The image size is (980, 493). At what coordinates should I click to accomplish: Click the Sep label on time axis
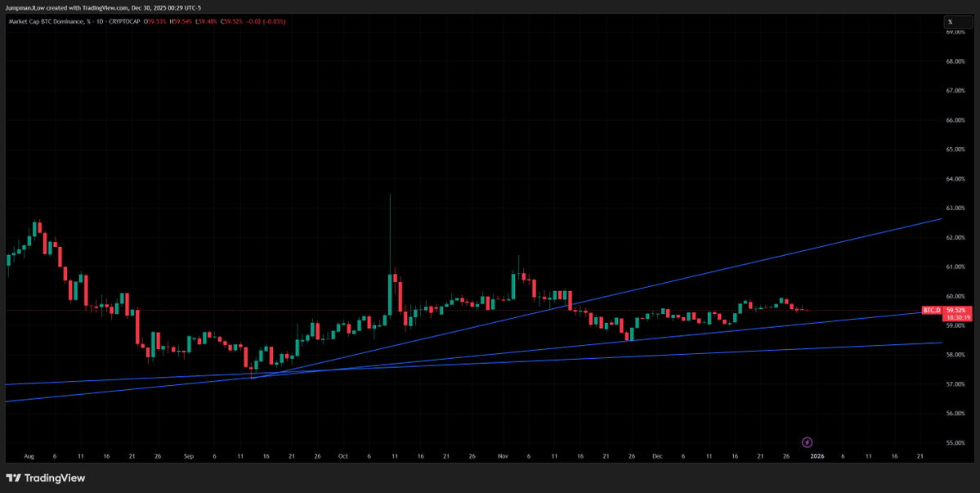click(188, 457)
